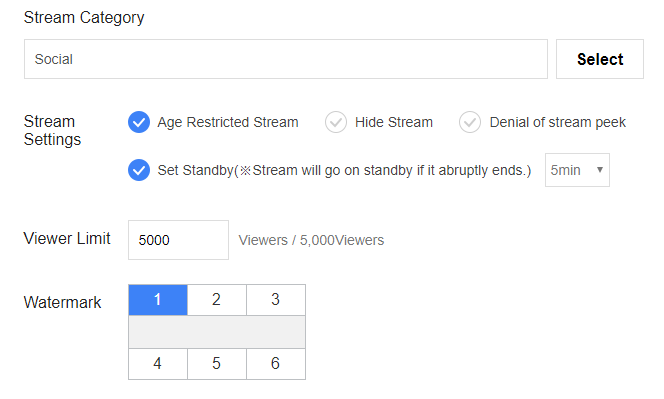Click the Hide Stream label text
The image size is (664, 399).
coord(394,122)
